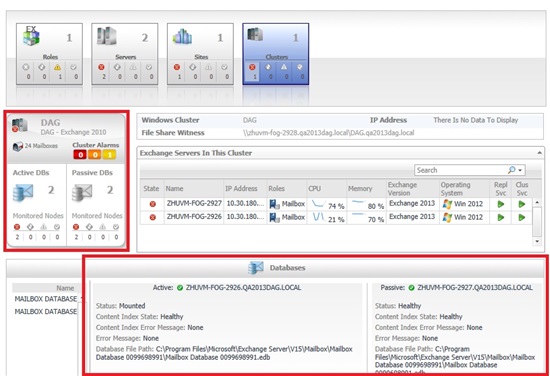The height and width of the screenshot is (376, 550).
Task: Open the search options dropdown arrow
Action: click(520, 170)
